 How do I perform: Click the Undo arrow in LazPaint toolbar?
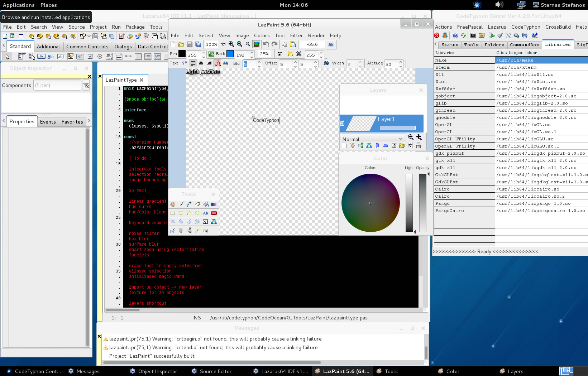(x=266, y=44)
